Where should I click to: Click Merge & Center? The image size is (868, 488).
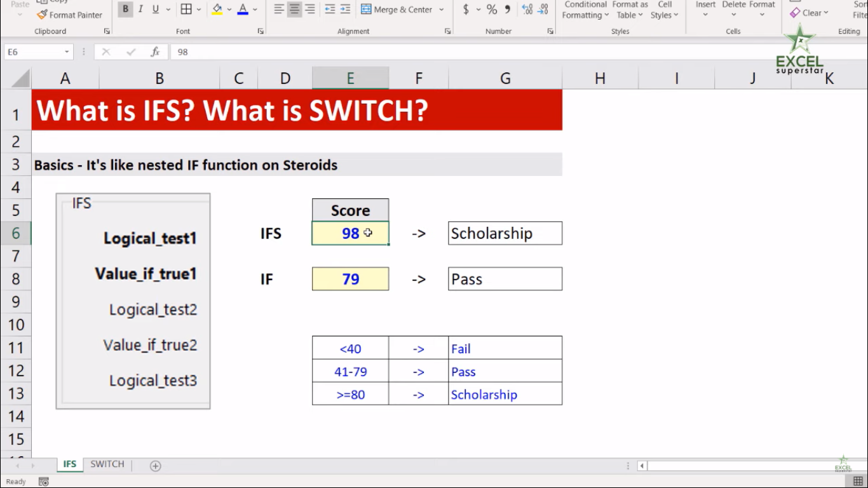click(x=397, y=10)
